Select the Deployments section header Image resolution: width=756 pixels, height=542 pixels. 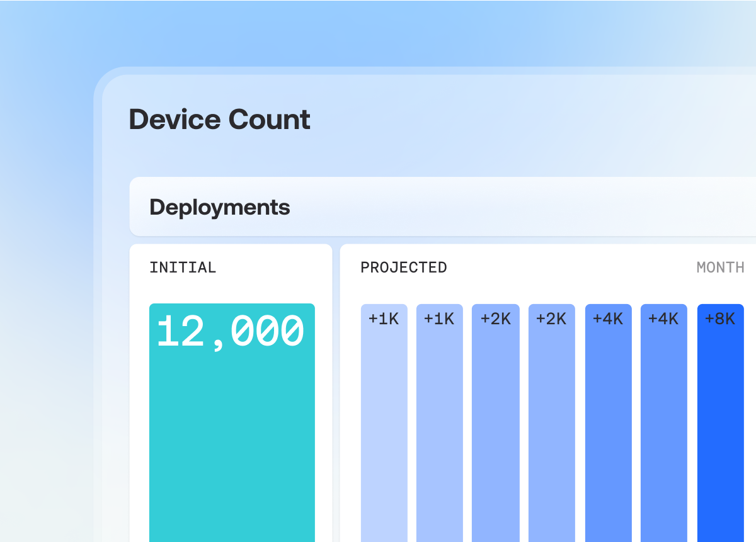tap(220, 207)
